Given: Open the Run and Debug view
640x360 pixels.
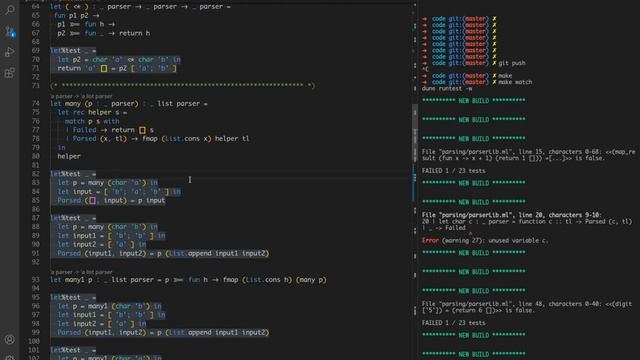Looking at the screenshot, I should (x=10, y=52).
